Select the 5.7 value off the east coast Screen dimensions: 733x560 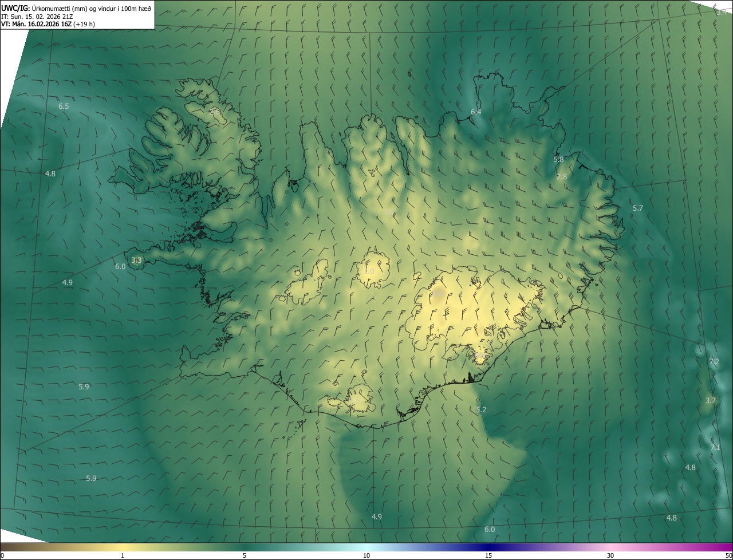(638, 208)
